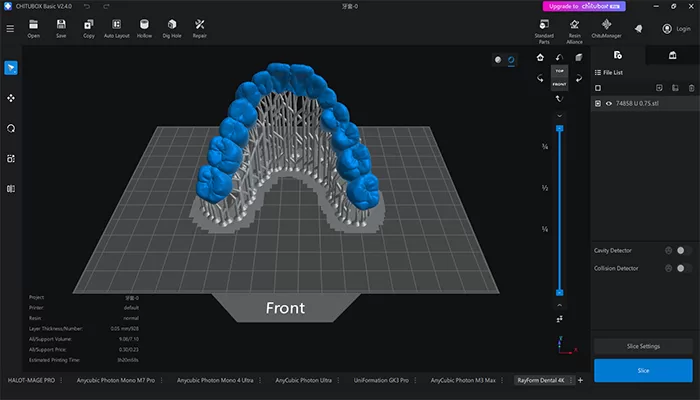The width and height of the screenshot is (700, 400).
Task: Switch to AnyCubic Photon M3 Max tab
Action: (463, 380)
